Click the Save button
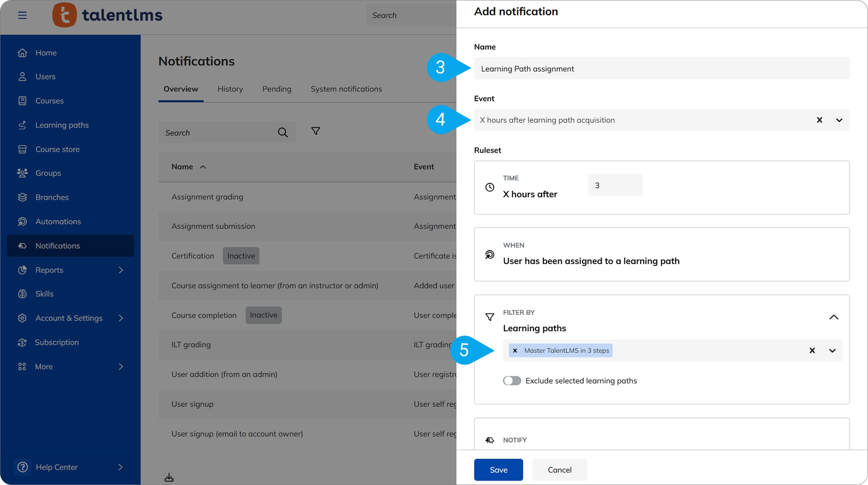 [x=498, y=470]
